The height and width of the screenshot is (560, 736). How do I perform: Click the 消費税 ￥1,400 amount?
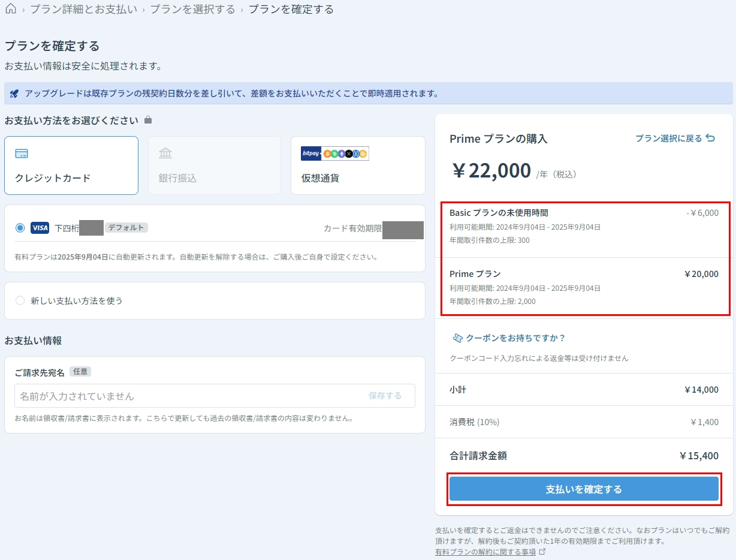[704, 422]
